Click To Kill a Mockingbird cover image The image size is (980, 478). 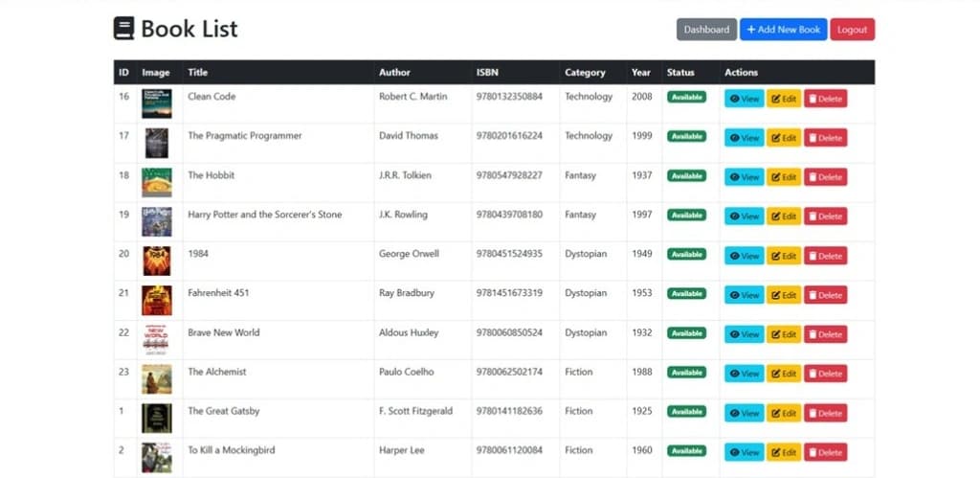pyautogui.click(x=156, y=457)
